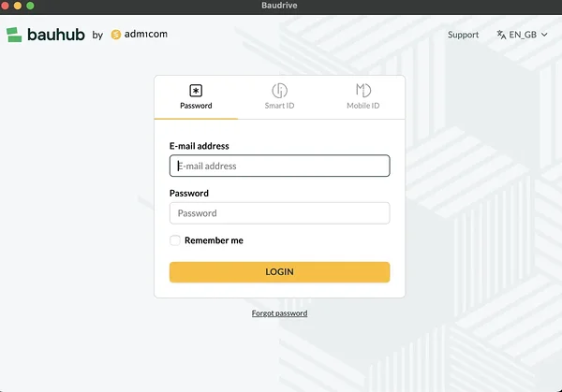Expand the chevron beside EN_GB
The image size is (562, 392).
545,35
